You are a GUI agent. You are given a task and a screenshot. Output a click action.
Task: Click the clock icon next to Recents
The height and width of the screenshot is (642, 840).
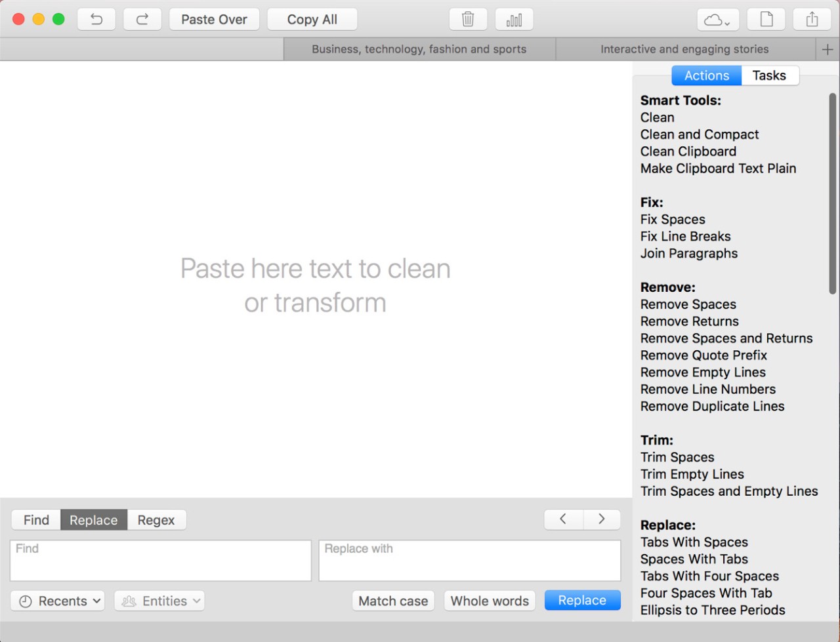26,601
